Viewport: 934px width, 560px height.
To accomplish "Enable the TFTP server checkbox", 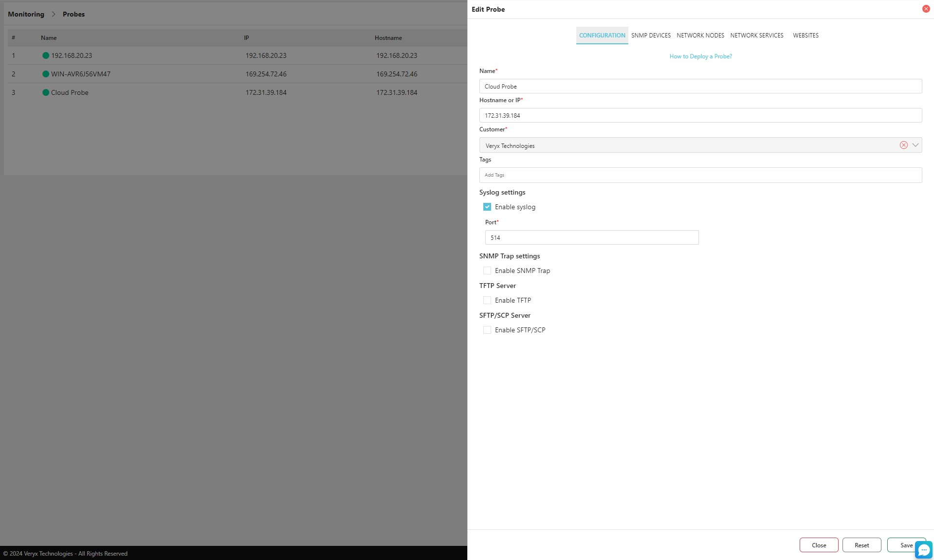I will pos(487,300).
